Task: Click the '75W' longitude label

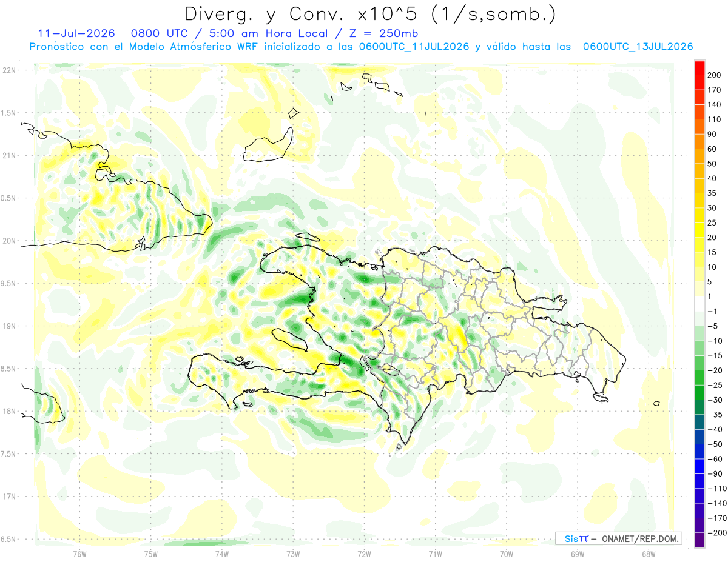Action: coord(150,554)
